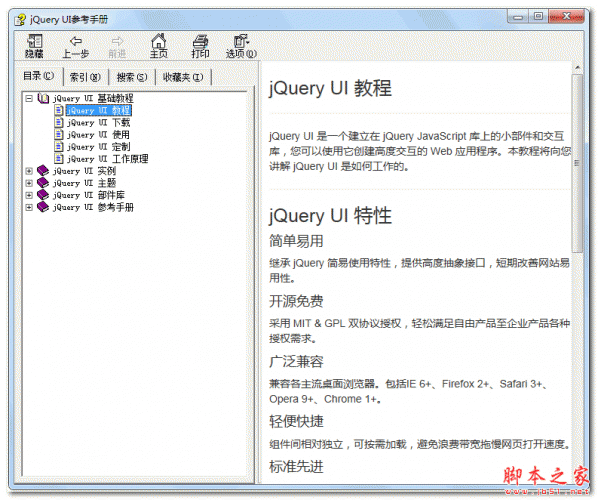Click purple book icon beside jQuery UI 部件库
The width and height of the screenshot is (598, 500).
pyautogui.click(x=43, y=195)
